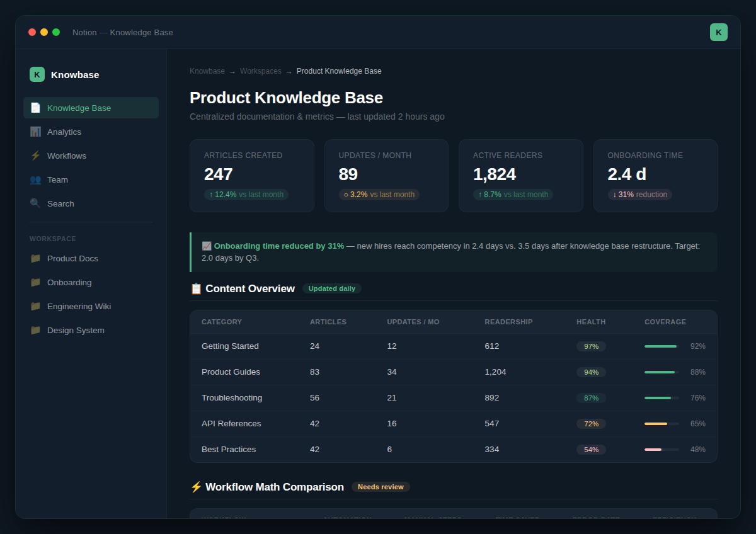Click the 87% health badge

[x=591, y=398]
